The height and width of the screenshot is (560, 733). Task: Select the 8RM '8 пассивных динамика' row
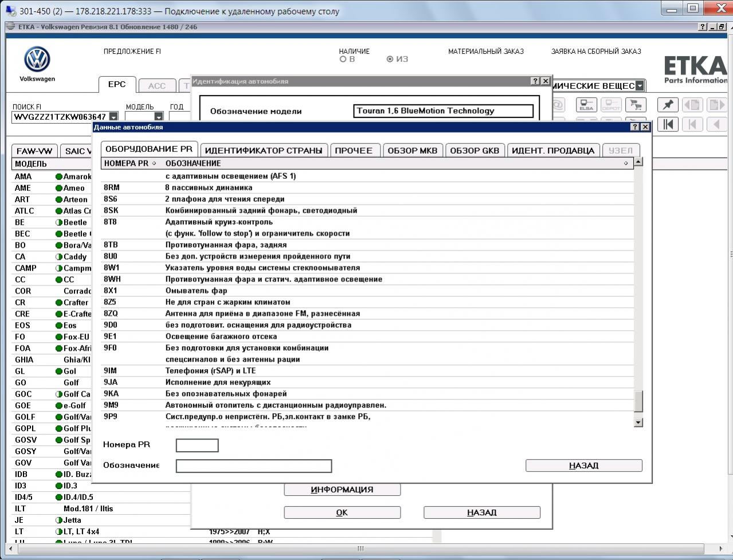(368, 187)
